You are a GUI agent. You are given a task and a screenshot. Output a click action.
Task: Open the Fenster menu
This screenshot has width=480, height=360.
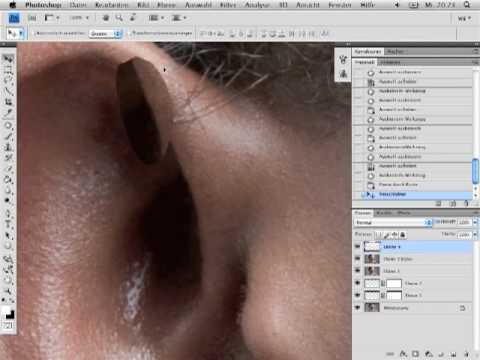pyautogui.click(x=340, y=5)
